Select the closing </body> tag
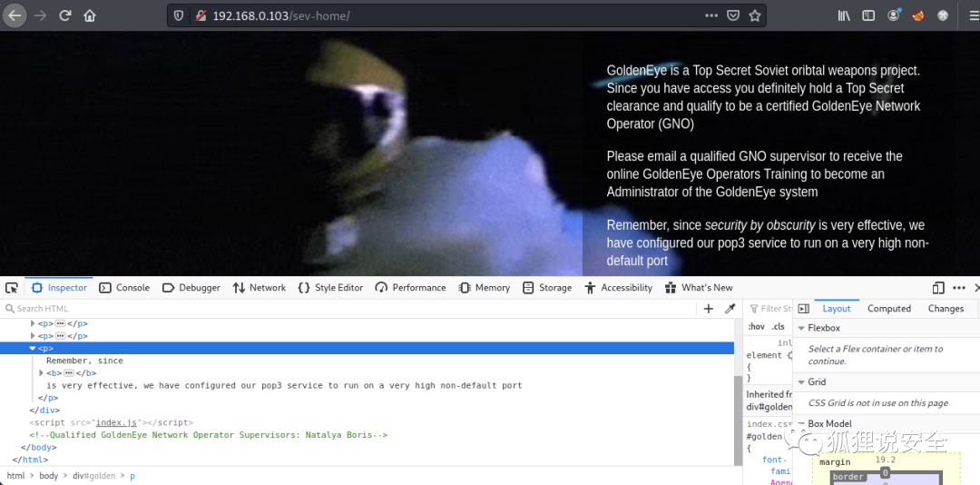The width and height of the screenshot is (980, 485). tap(39, 448)
